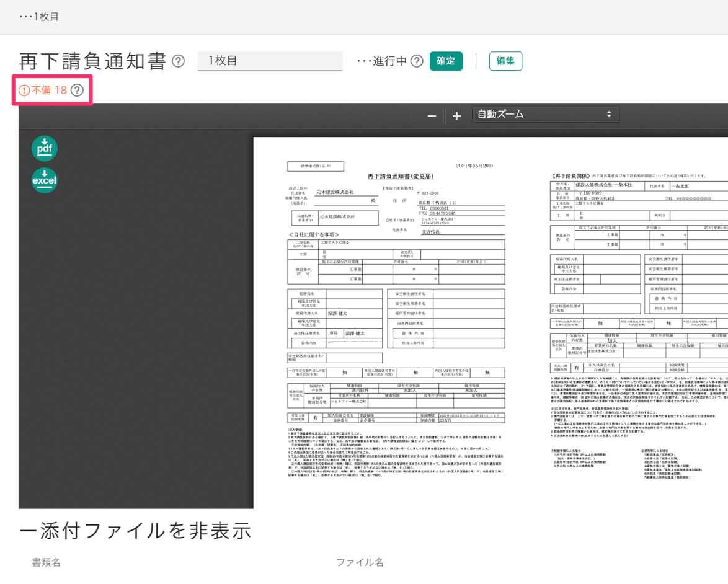The image size is (728, 584).
Task: Open the 自動ズーム zoom dropdown
Action: [545, 115]
